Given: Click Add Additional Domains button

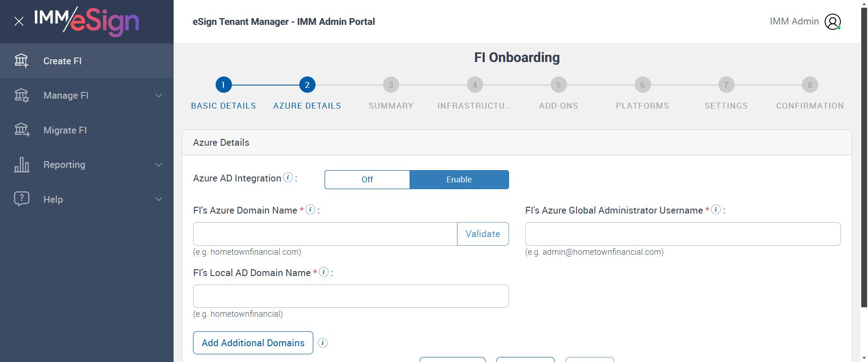Looking at the screenshot, I should tap(253, 343).
